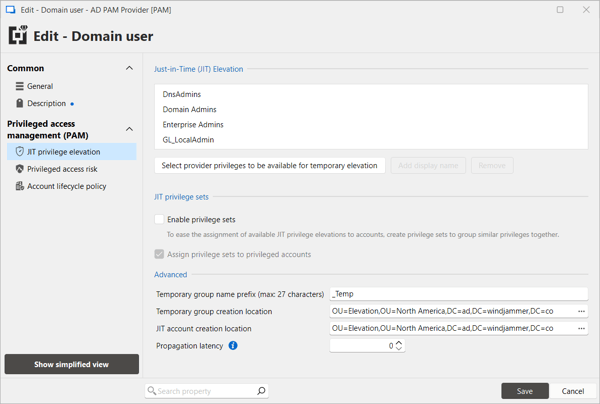Click Add display name button
This screenshot has height=404, width=600.
pos(428,165)
